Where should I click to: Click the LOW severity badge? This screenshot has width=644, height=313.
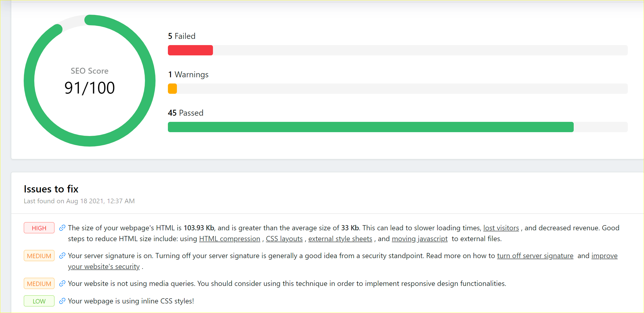tap(39, 301)
